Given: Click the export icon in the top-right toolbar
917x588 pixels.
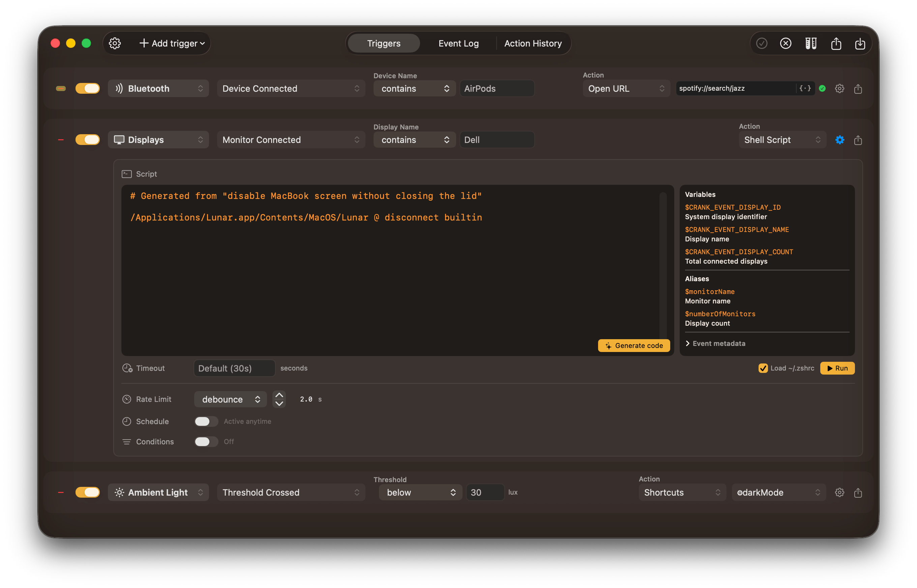Looking at the screenshot, I should tap(836, 43).
